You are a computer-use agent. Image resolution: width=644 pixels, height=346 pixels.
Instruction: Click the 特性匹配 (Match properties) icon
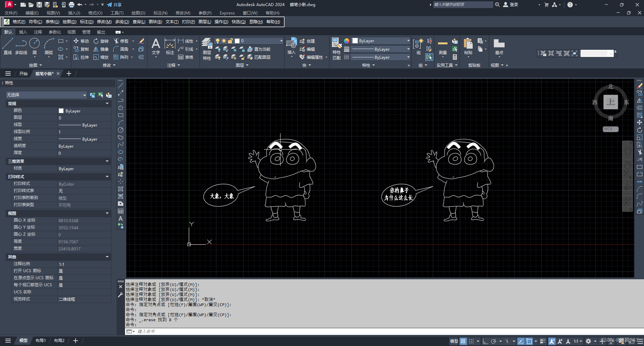pyautogui.click(x=337, y=49)
